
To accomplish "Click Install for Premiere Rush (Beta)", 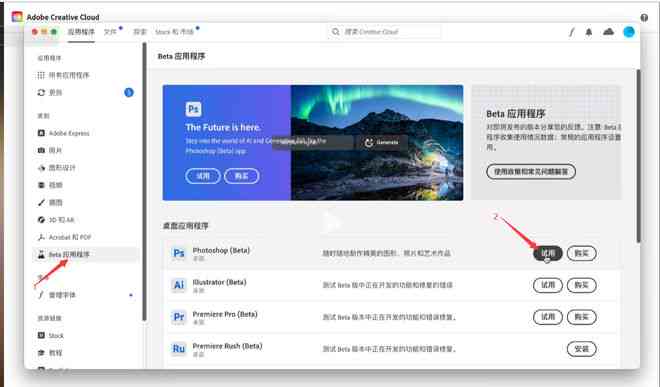I will click(581, 349).
